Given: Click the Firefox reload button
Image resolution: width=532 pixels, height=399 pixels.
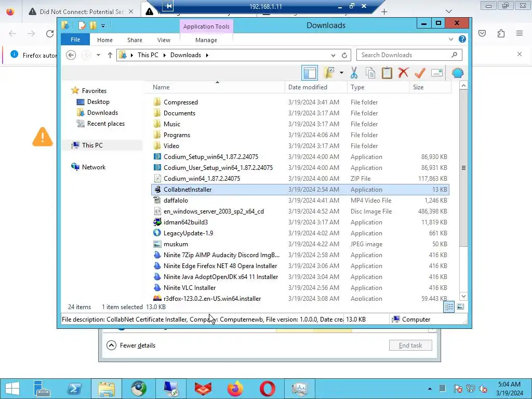Looking at the screenshot, I should (x=50, y=34).
